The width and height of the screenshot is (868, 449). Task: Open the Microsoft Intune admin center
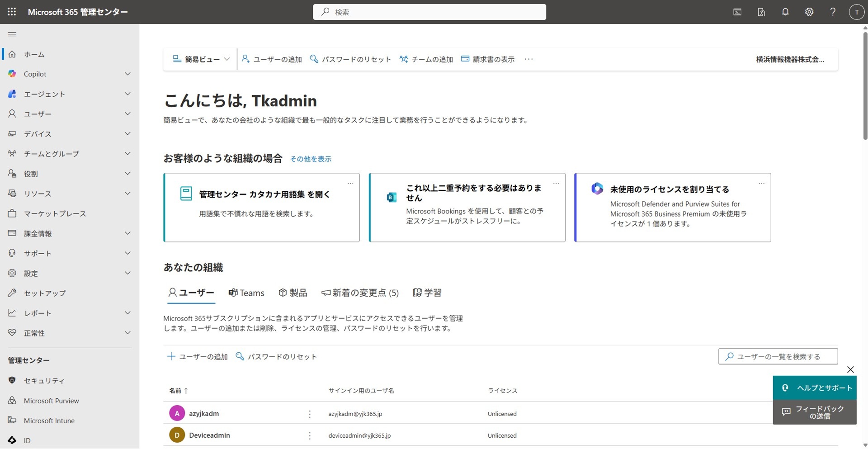[x=49, y=421]
